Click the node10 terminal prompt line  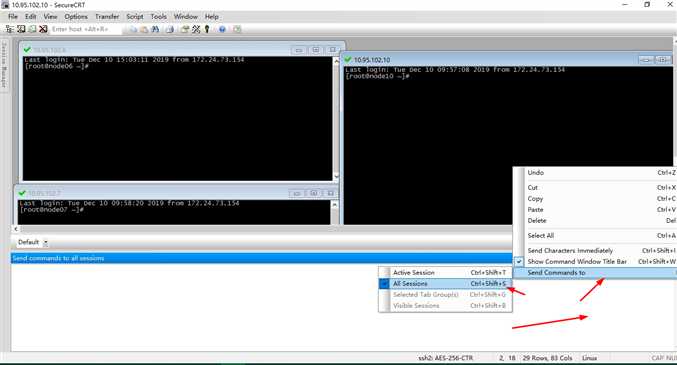377,76
